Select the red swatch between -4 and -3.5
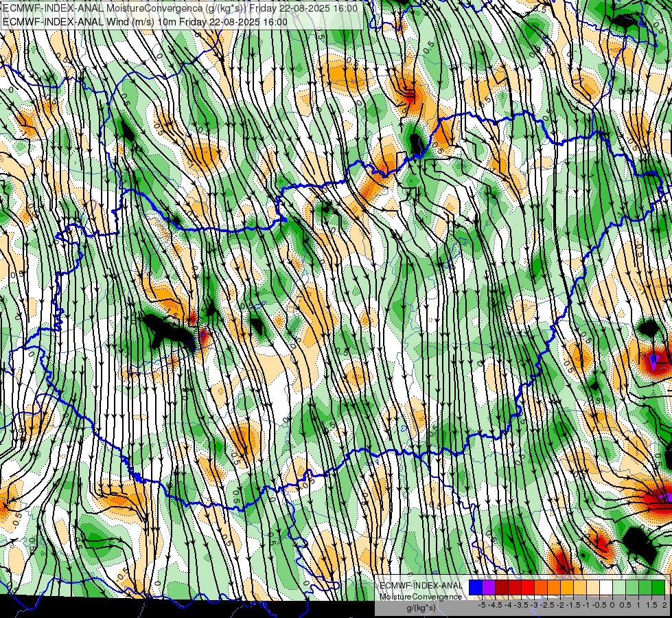 coord(515,588)
